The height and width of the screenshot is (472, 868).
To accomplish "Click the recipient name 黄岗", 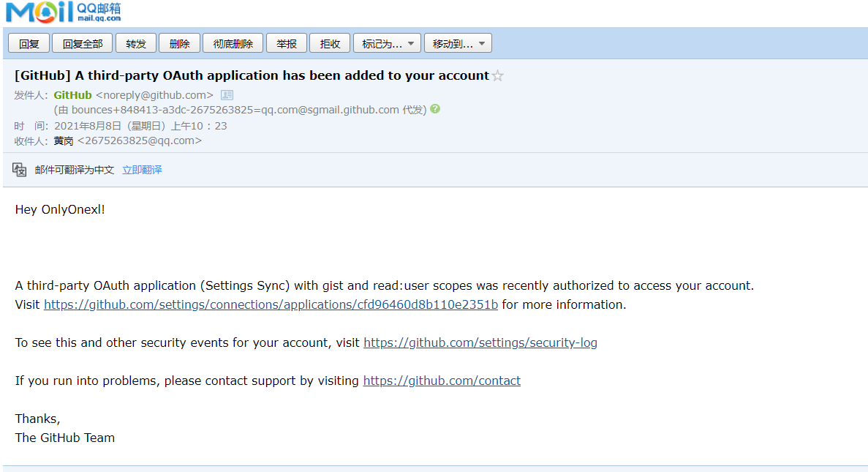I will click(x=64, y=141).
